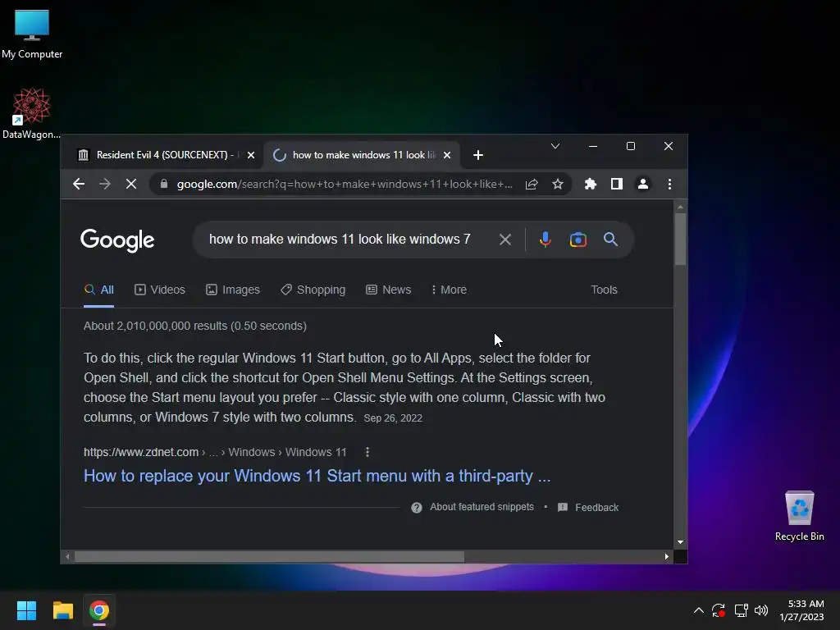
Task: Click the scroll down arrow
Action: click(680, 542)
